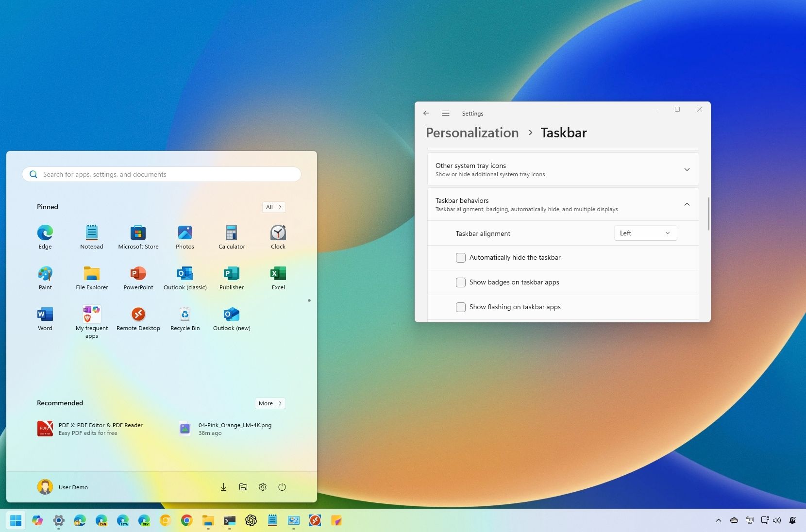
Task: Open the Settings hamburger menu
Action: click(445, 113)
